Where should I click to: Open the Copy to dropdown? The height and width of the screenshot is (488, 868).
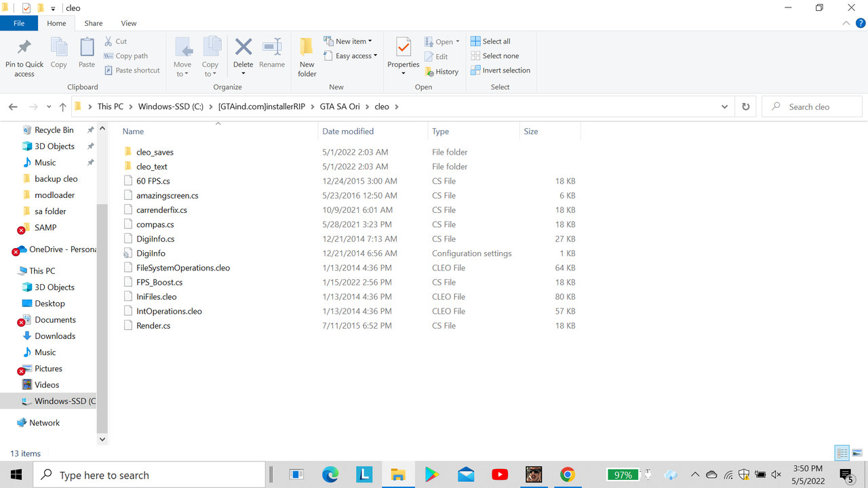tap(211, 57)
